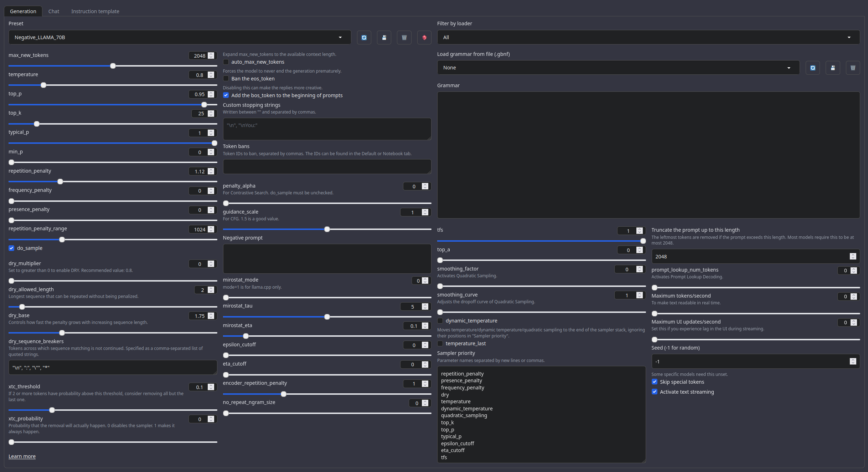Switch to the Chat tab
This screenshot has width=868, height=472.
click(53, 11)
